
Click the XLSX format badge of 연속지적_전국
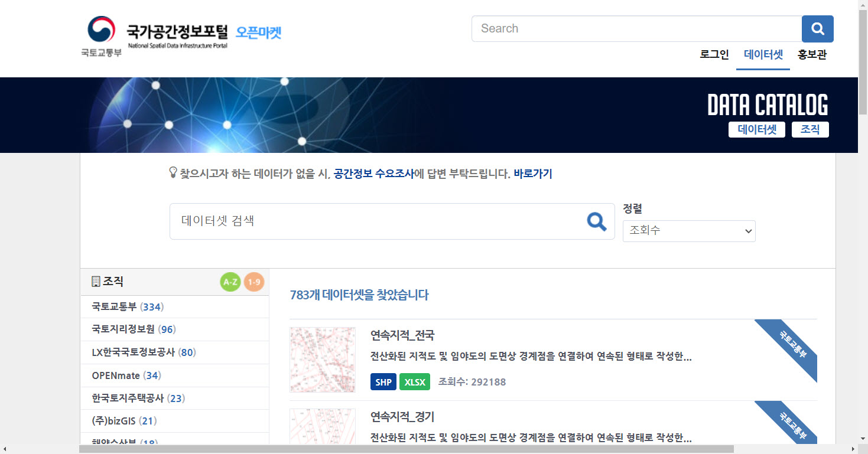coord(415,382)
